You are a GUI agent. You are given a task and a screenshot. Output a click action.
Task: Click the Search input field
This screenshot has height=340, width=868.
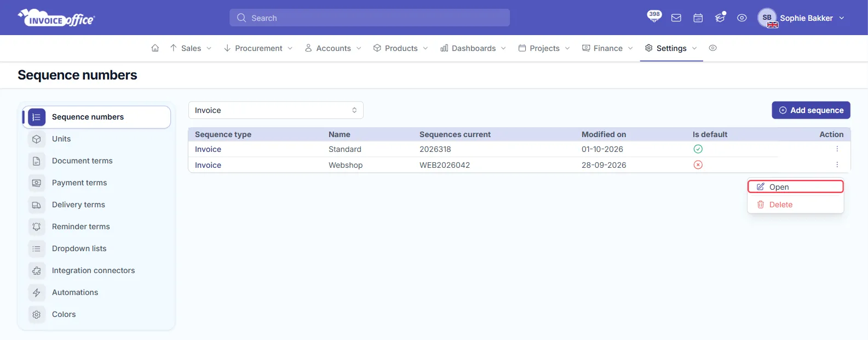click(370, 18)
